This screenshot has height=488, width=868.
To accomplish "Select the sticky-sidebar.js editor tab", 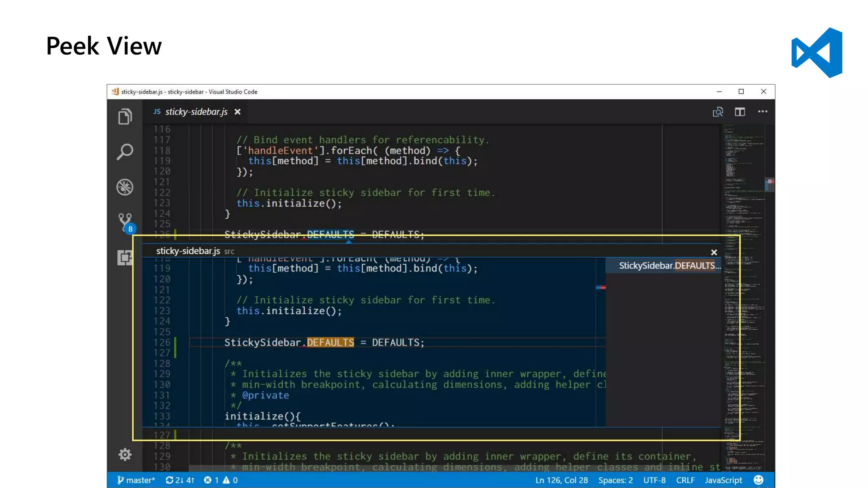I will point(196,112).
